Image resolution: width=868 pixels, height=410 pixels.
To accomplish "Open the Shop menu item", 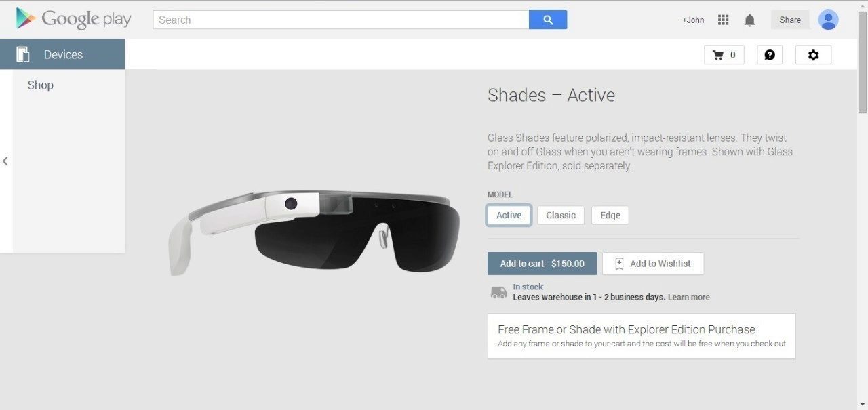I will coord(40,85).
